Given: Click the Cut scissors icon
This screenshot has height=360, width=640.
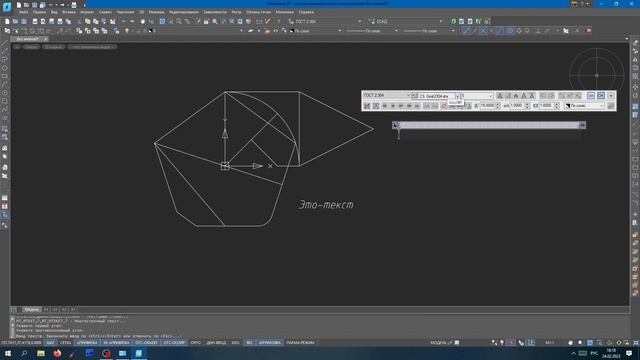Looking at the screenshot, I should click(x=79, y=21).
